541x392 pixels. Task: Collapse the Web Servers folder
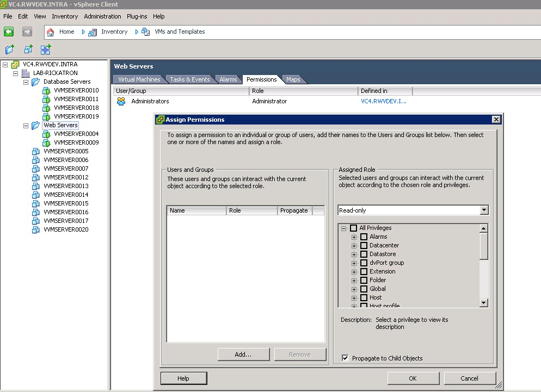tap(26, 126)
